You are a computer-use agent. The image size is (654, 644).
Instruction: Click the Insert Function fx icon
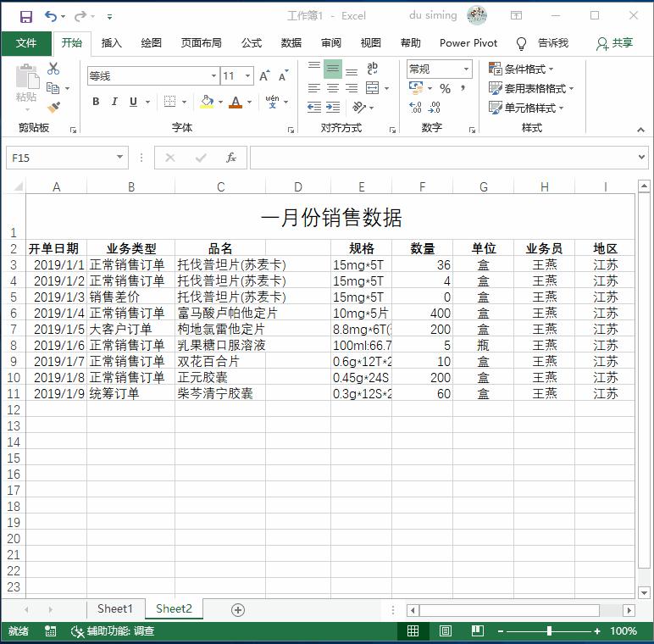(x=231, y=158)
